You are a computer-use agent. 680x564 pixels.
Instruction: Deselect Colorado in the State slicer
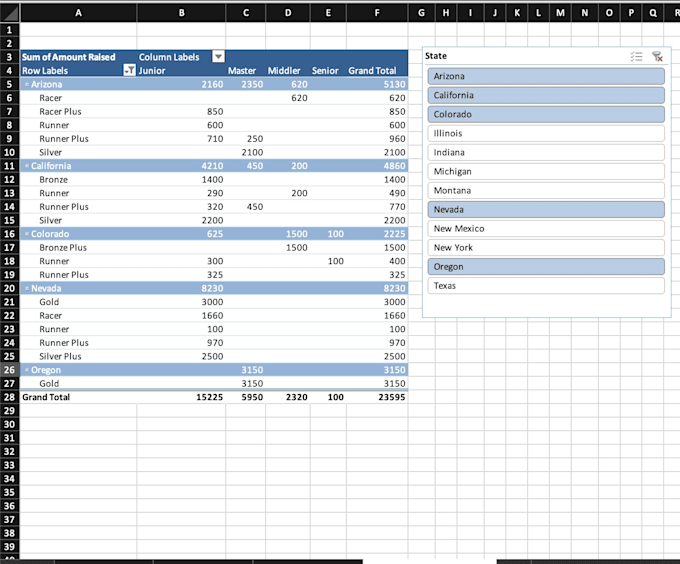point(546,114)
